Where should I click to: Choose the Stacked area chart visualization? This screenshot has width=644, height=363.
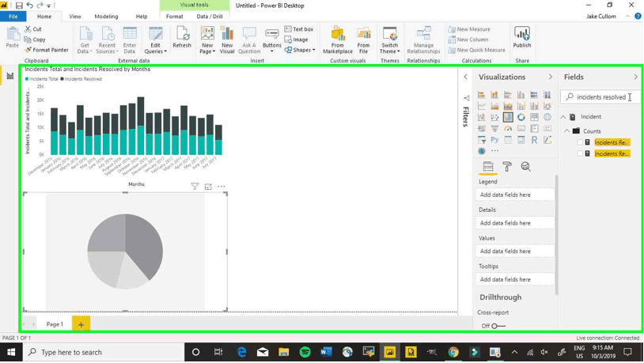click(x=508, y=106)
